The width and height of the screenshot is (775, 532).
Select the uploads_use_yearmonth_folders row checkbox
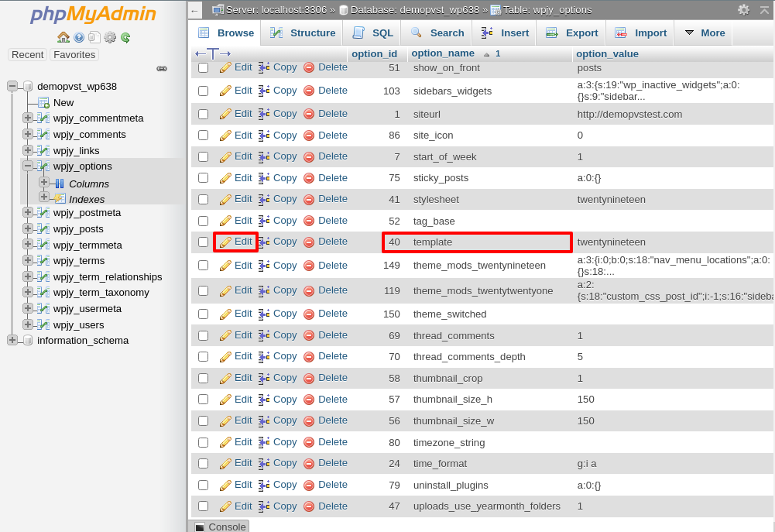click(203, 506)
